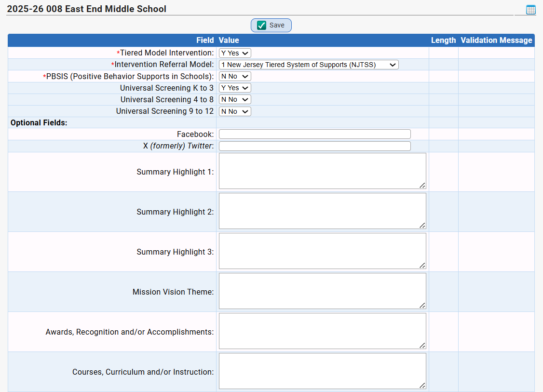The height and width of the screenshot is (392, 543).
Task: Click the Save button
Action: 271,25
